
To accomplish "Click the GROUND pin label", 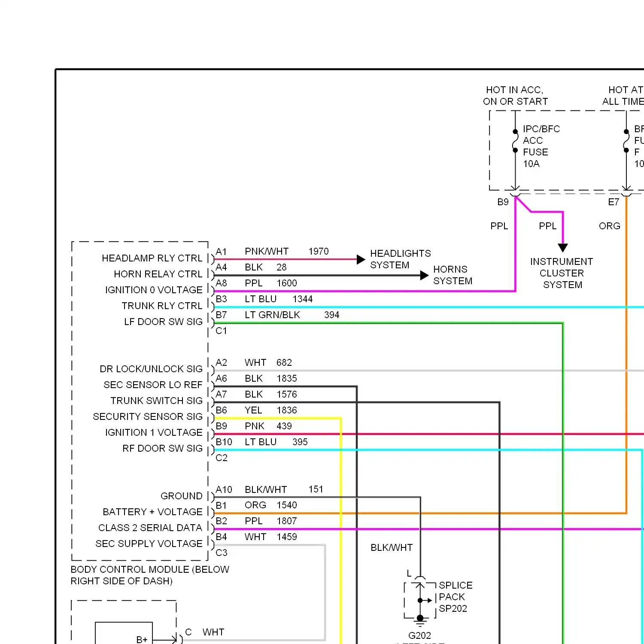I will tap(181, 496).
